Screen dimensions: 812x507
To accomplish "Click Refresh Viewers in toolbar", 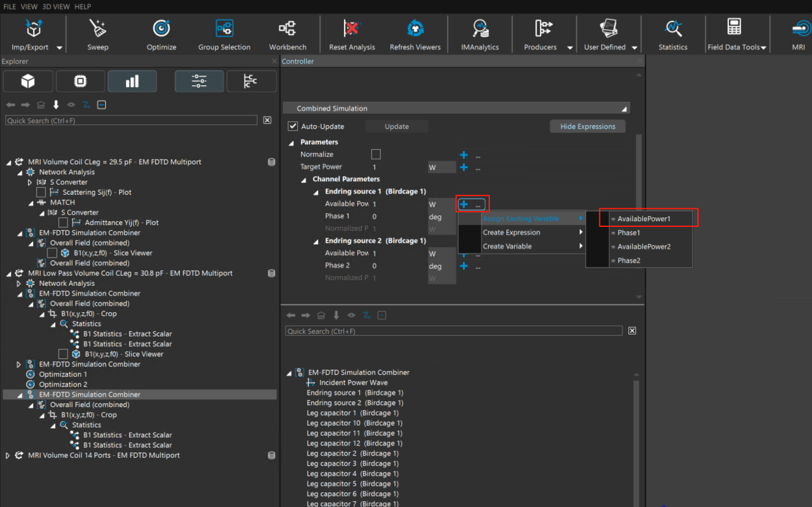I will (415, 29).
